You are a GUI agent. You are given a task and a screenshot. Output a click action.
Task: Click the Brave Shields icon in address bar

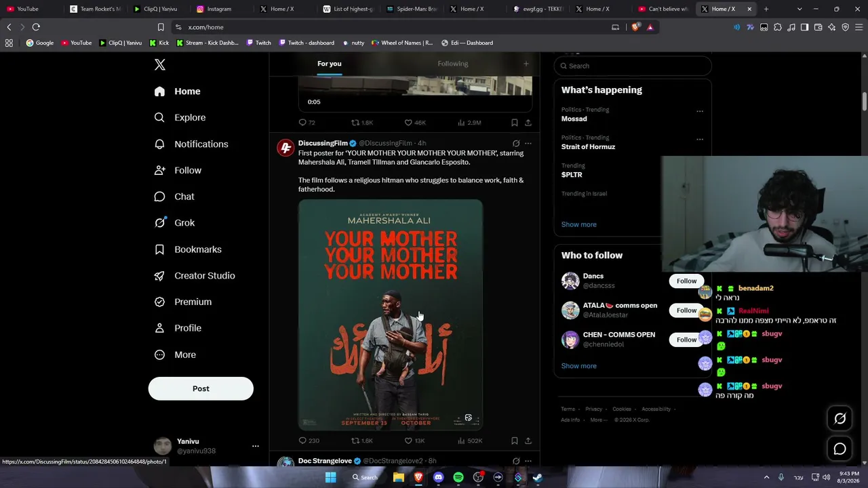tap(635, 27)
